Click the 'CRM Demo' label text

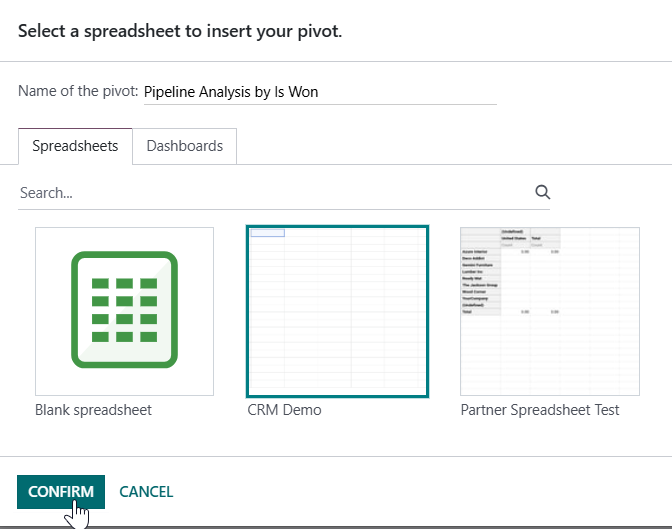point(284,410)
